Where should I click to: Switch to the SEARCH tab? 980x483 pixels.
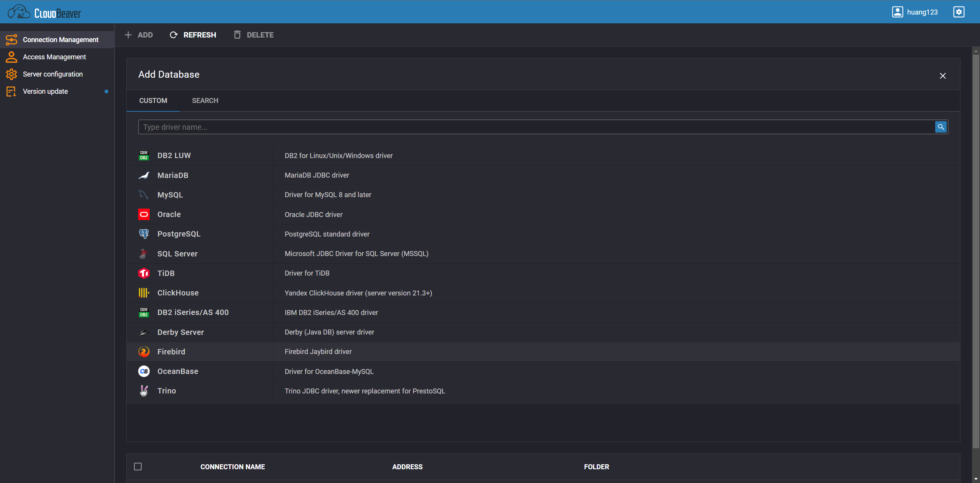click(205, 101)
